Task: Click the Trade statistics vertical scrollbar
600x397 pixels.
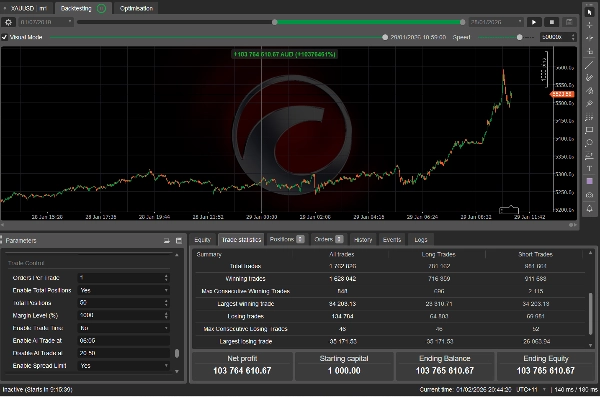Action: pyautogui.click(x=590, y=313)
